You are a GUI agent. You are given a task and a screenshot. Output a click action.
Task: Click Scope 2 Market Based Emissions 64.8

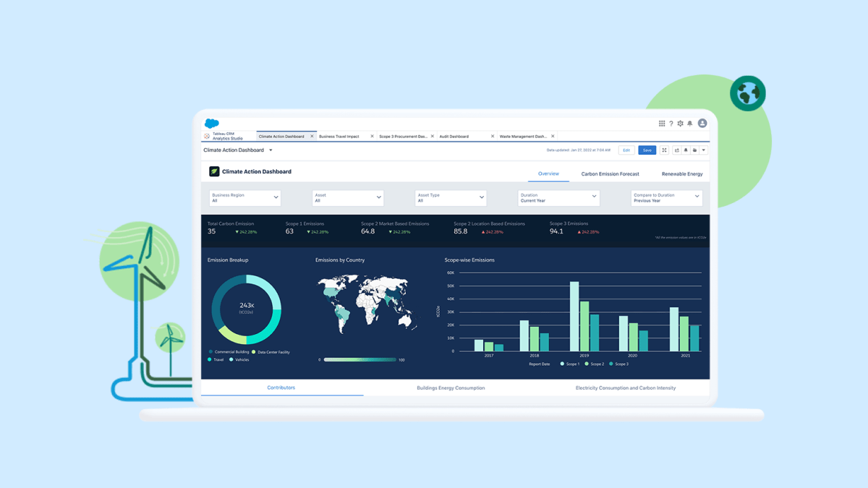367,231
